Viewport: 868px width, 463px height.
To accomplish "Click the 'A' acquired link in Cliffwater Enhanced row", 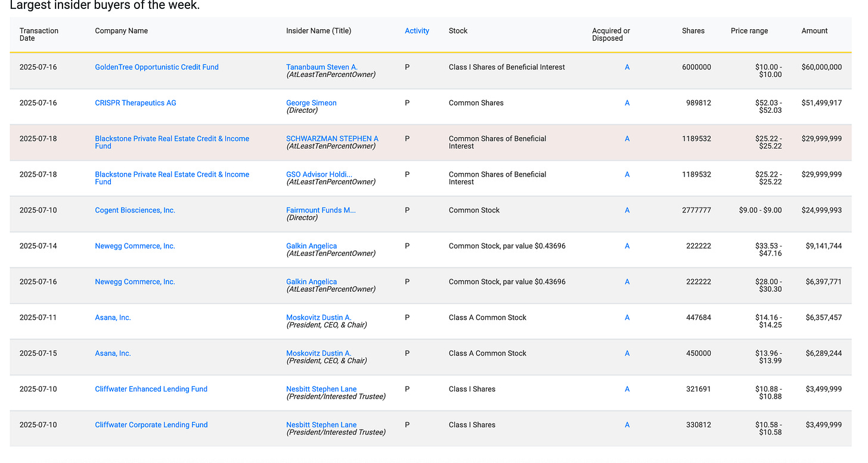I will pos(627,390).
